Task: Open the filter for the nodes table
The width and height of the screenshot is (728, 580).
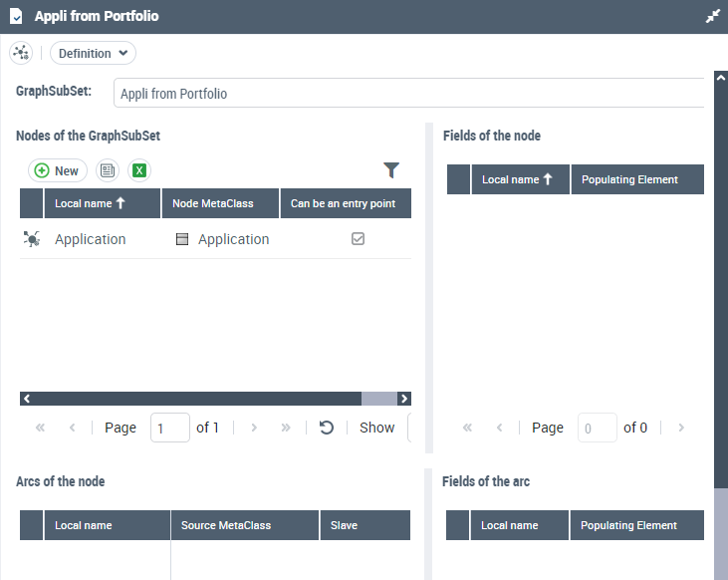Action: (391, 170)
